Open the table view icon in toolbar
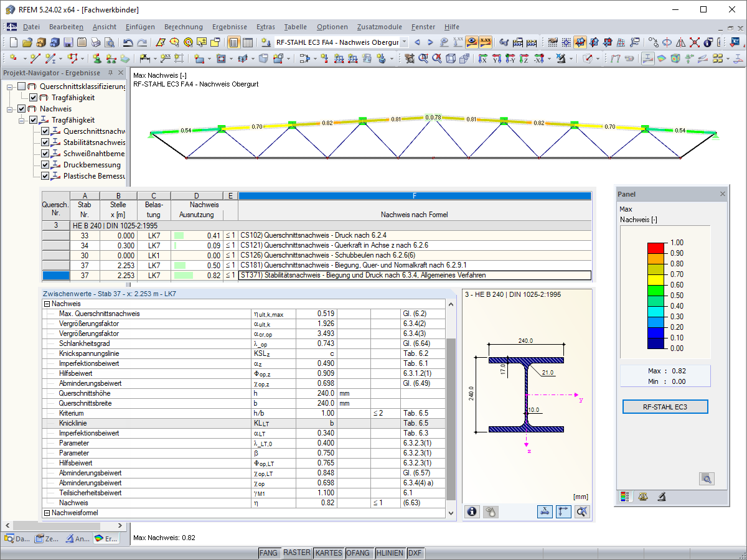 click(248, 42)
